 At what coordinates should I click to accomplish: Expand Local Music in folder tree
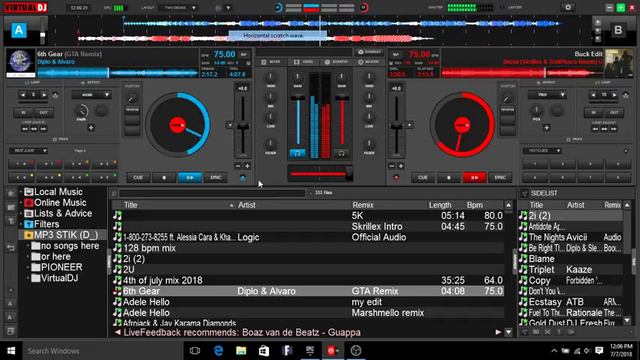click(21, 192)
